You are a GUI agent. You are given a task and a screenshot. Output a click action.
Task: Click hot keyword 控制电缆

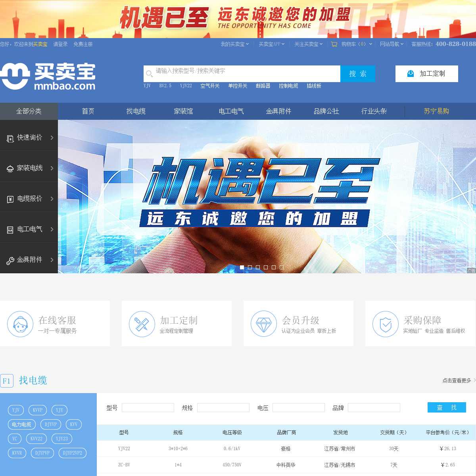click(x=288, y=86)
